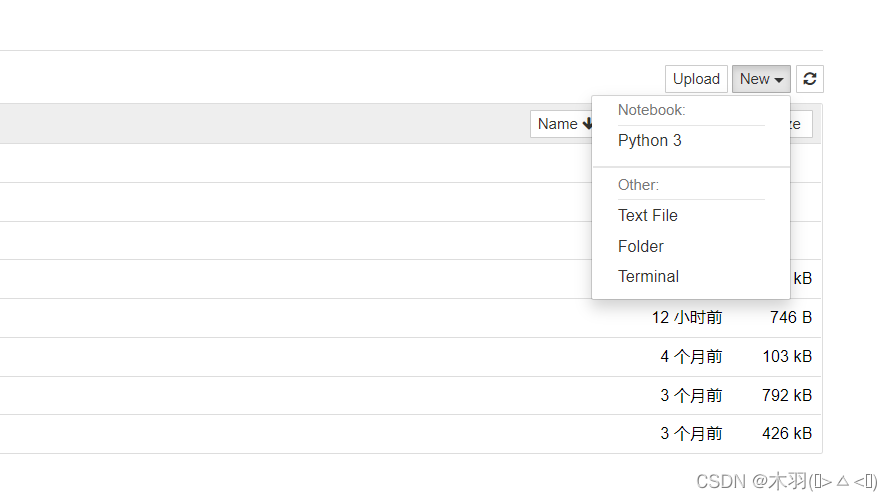Click the 103 kB file size
Image resolution: width=892 pixels, height=501 pixels.
pyautogui.click(x=787, y=357)
